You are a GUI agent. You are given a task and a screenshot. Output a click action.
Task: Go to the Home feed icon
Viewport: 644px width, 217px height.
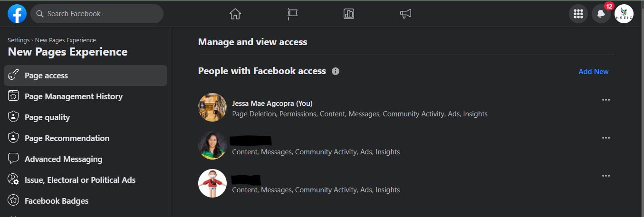pos(235,14)
